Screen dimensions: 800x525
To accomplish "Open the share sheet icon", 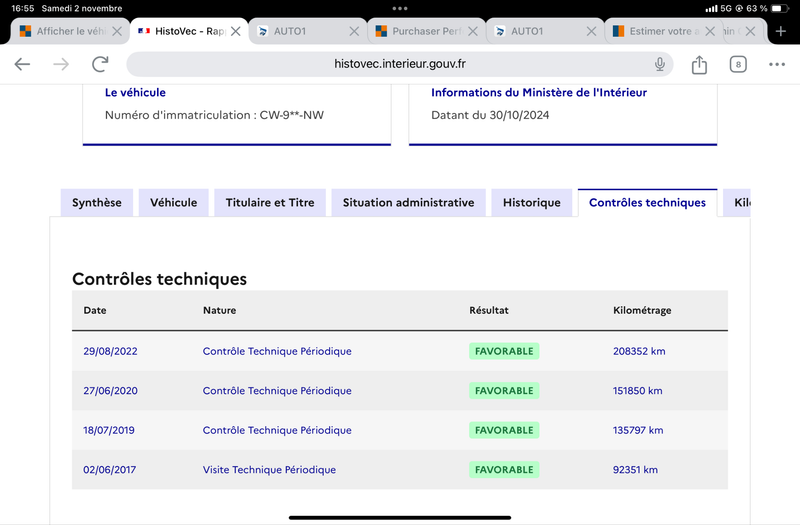I will click(699, 64).
